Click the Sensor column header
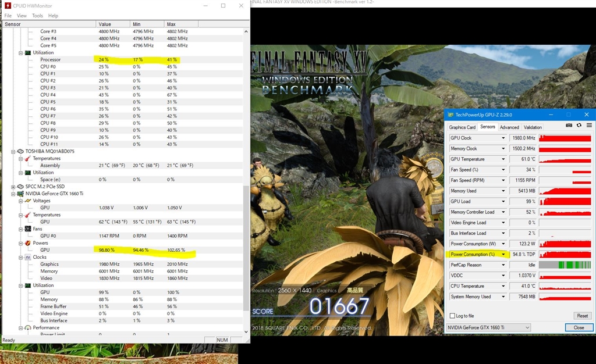Screen dimensions: 596x364 pyautogui.click(x=49, y=24)
